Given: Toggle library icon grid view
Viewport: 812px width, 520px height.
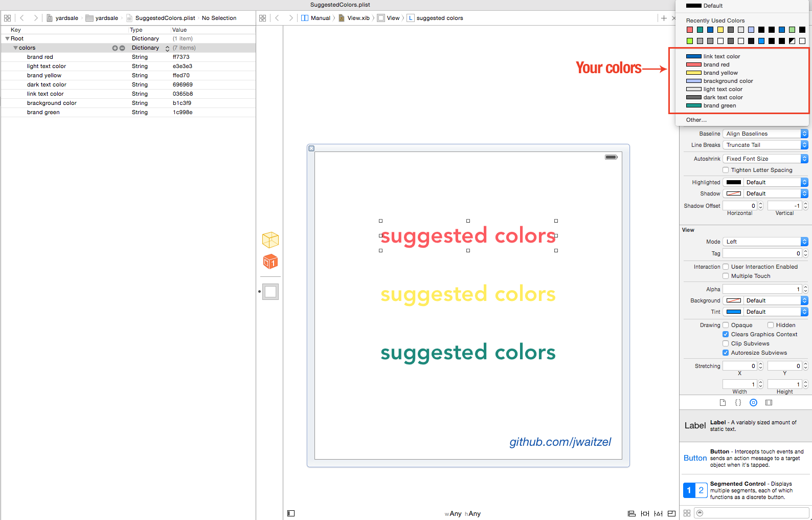Looking at the screenshot, I should 687,513.
